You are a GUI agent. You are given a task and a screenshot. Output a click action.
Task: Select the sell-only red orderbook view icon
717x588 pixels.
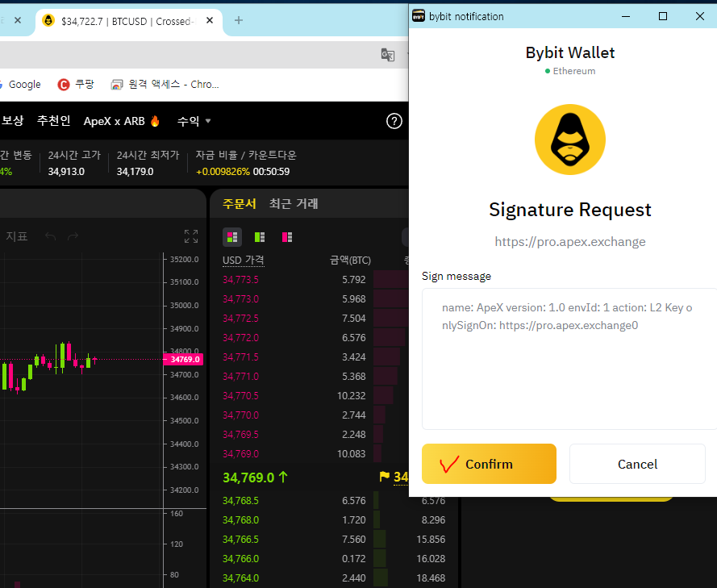click(287, 237)
